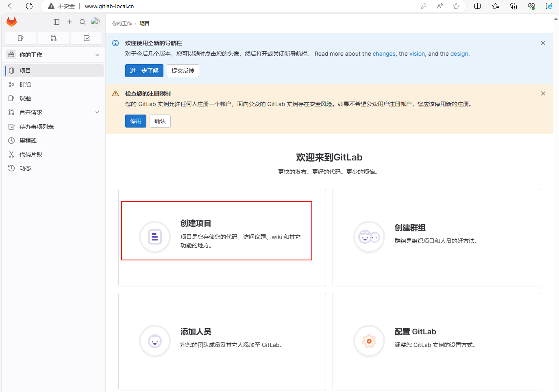Click the 进一步了解 button
The height and width of the screenshot is (392, 559).
tap(144, 71)
